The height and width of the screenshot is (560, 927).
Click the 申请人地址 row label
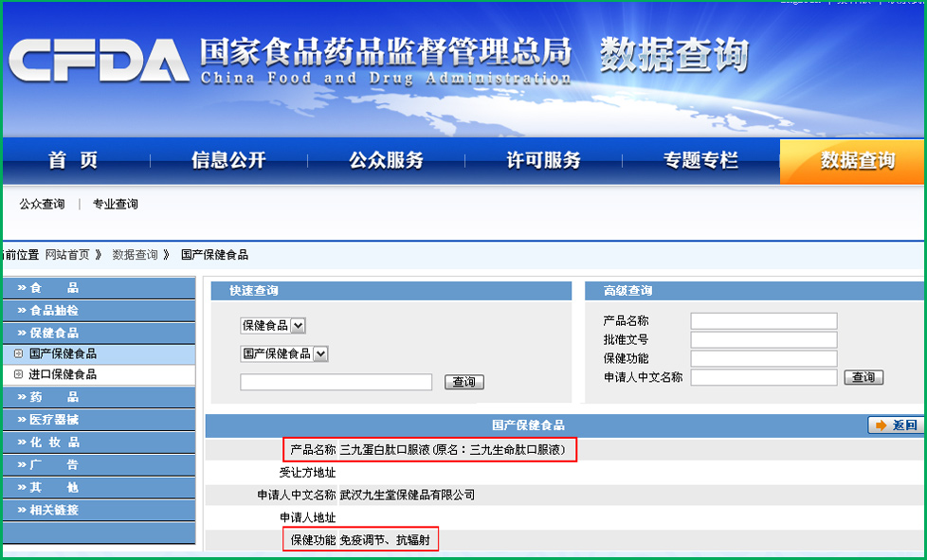[307, 517]
